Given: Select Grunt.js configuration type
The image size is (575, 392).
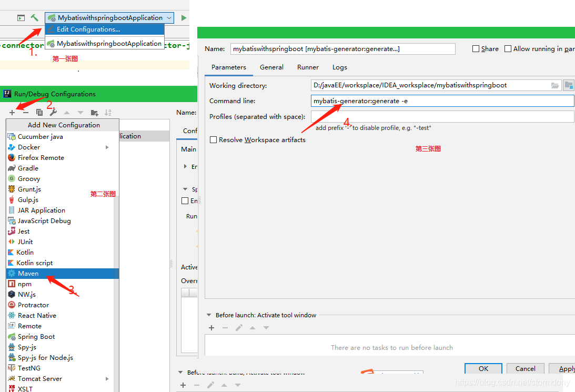Looking at the screenshot, I should click(60, 189).
